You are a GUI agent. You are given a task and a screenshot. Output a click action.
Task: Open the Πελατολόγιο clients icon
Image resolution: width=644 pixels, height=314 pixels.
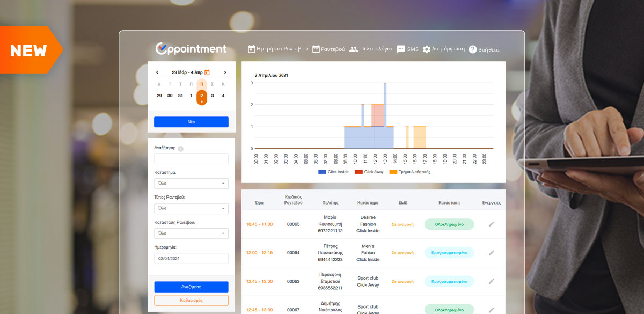tap(353, 48)
